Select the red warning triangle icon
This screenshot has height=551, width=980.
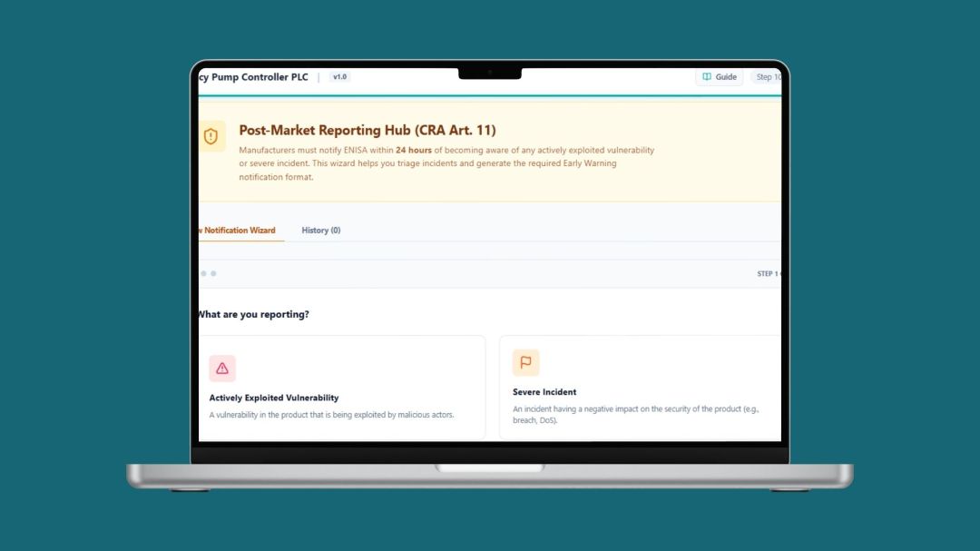click(x=222, y=368)
